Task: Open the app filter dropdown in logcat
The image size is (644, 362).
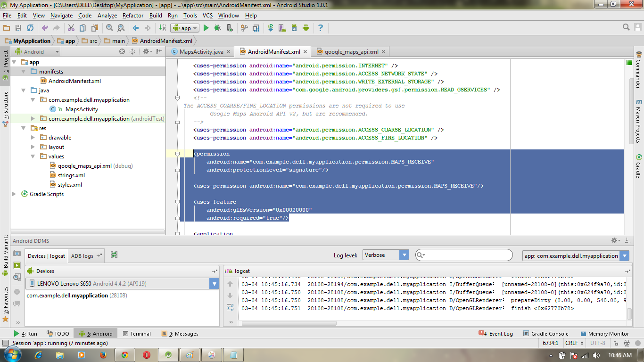Action: pos(576,256)
